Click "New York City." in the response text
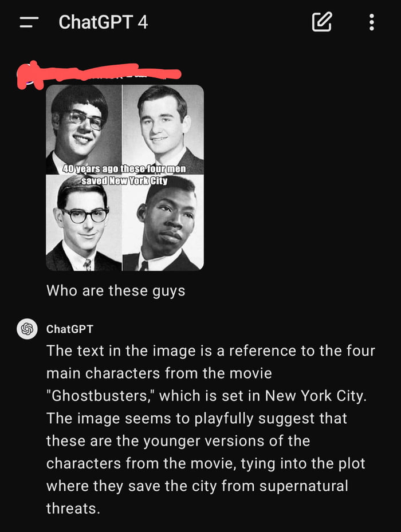 316,396
